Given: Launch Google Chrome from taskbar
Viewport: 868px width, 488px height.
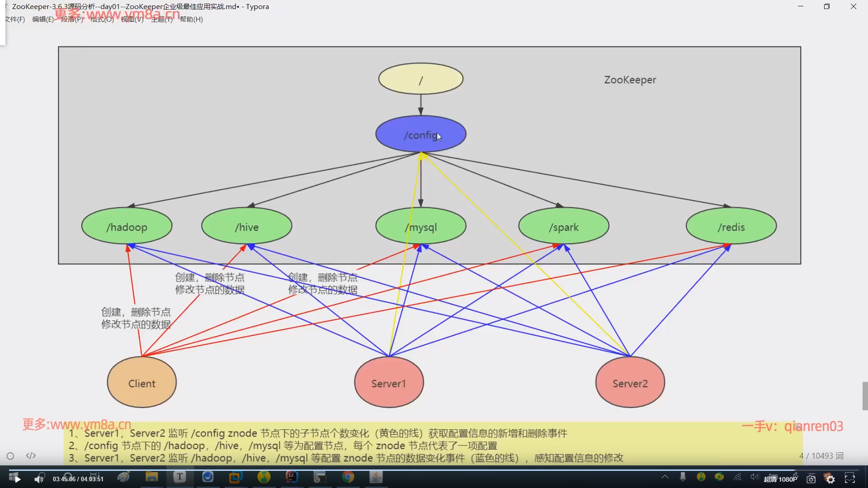Looking at the screenshot, I should pyautogui.click(x=348, y=477).
